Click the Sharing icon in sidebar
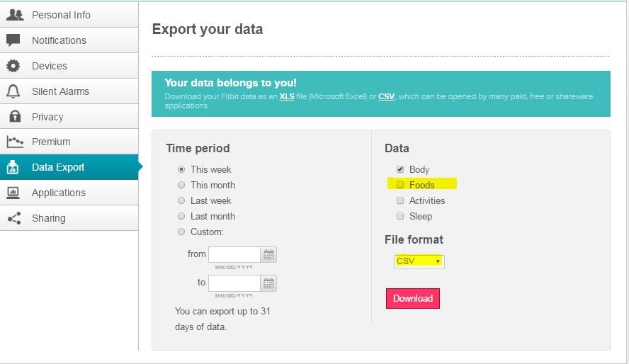The width and height of the screenshot is (629, 364). 14,218
